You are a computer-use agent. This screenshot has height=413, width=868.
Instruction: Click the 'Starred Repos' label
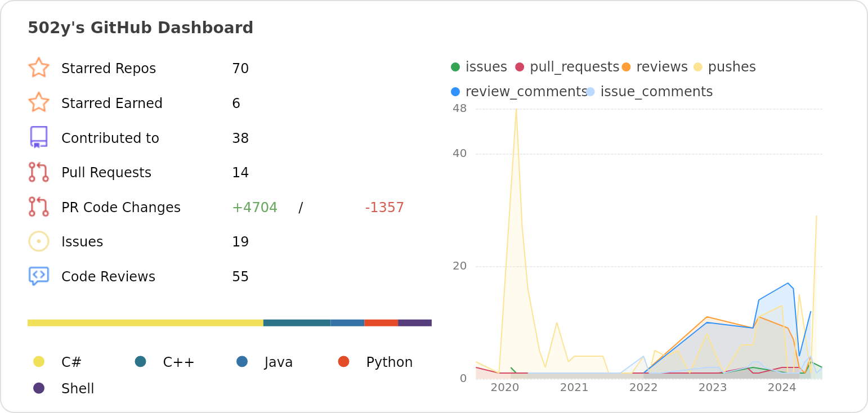pos(109,69)
